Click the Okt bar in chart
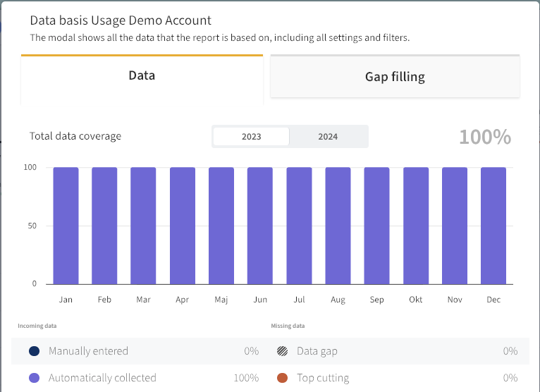 416,226
